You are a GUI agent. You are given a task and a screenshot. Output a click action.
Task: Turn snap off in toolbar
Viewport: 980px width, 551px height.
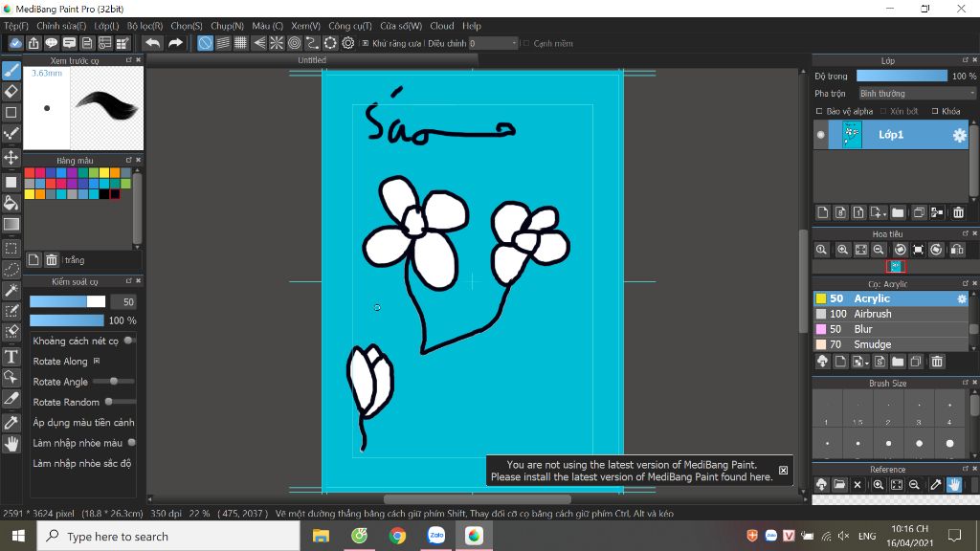pos(205,43)
